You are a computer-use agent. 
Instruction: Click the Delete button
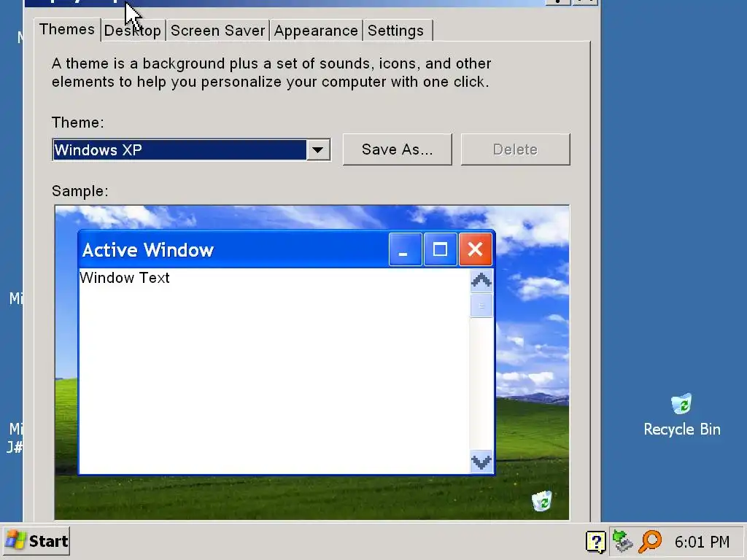pyautogui.click(x=516, y=149)
